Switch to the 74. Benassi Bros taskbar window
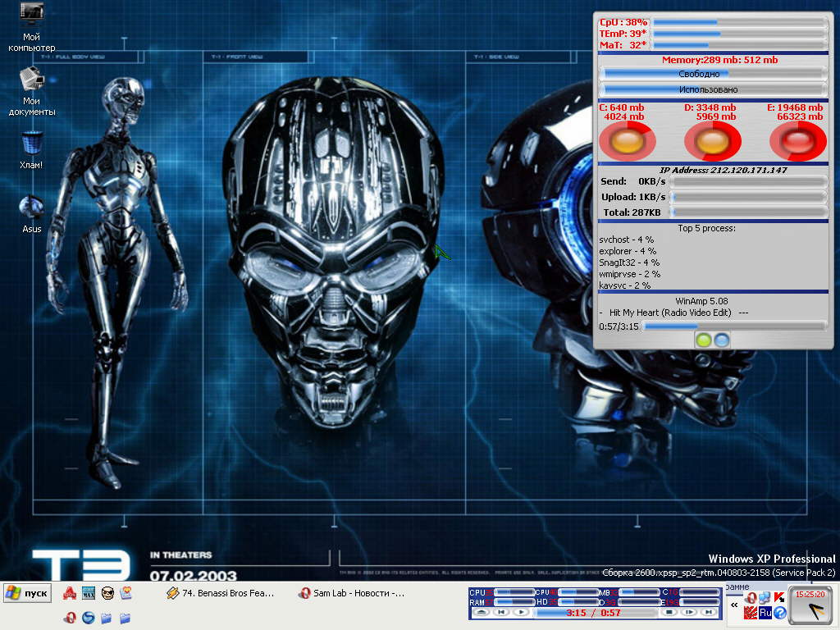Screen dimensions: 840x630 pos(221,593)
